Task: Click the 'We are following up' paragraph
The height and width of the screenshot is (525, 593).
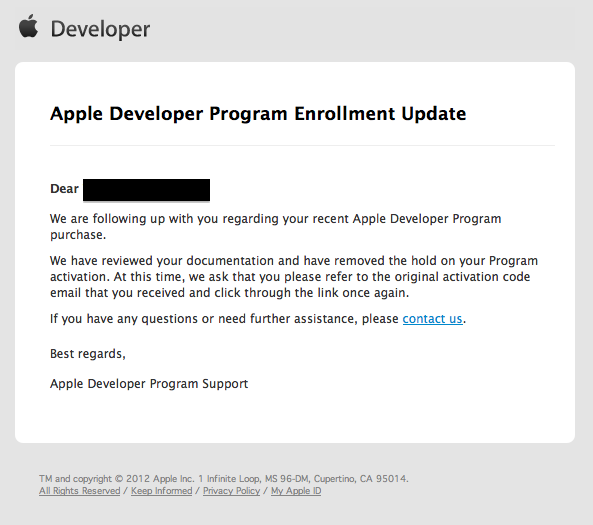Action: [276, 227]
